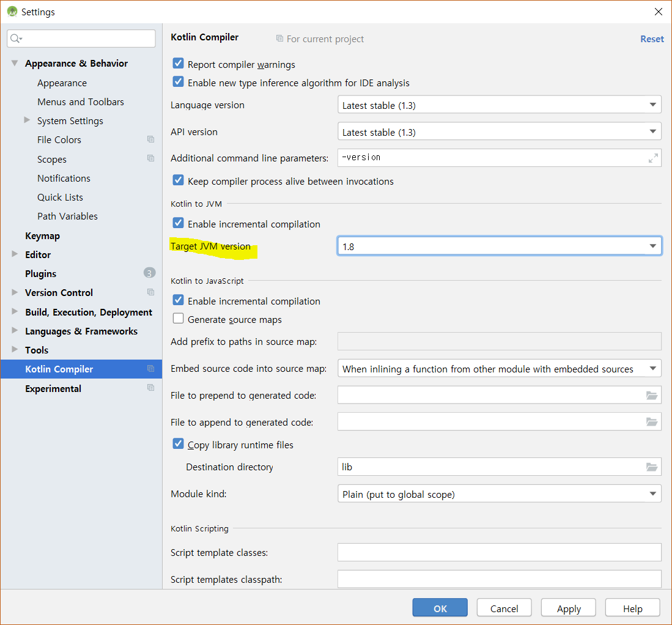Close the Settings dialog

(659, 12)
